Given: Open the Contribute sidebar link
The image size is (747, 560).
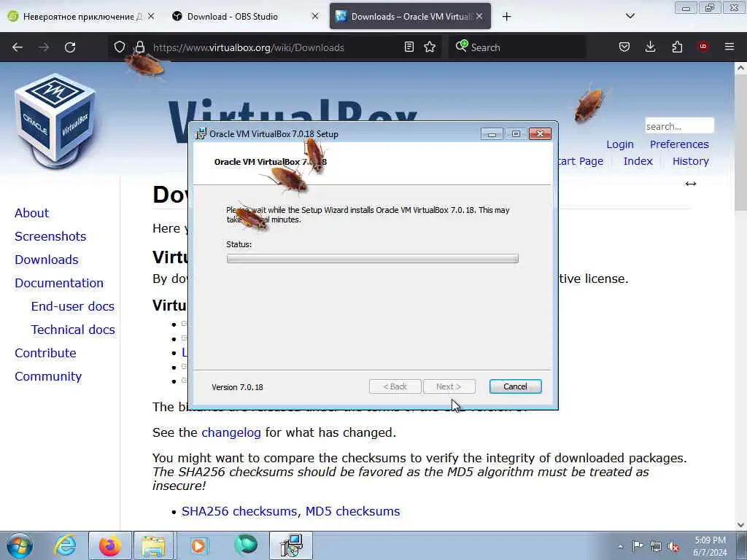Looking at the screenshot, I should pos(46,353).
